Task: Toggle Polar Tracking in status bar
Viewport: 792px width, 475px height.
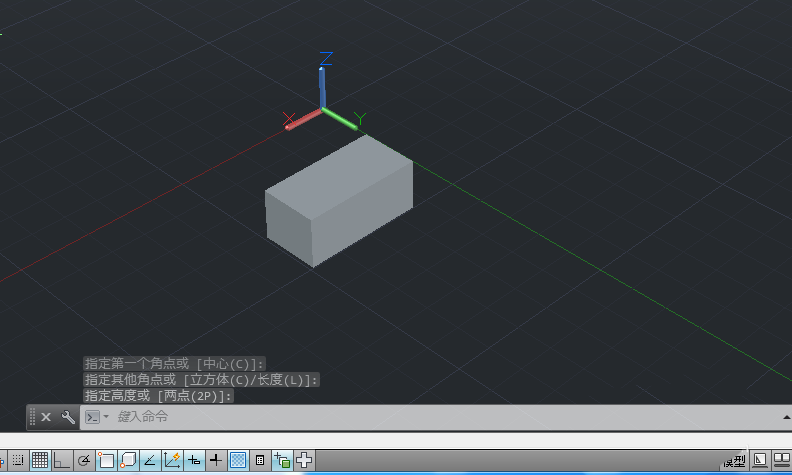Action: [x=84, y=460]
